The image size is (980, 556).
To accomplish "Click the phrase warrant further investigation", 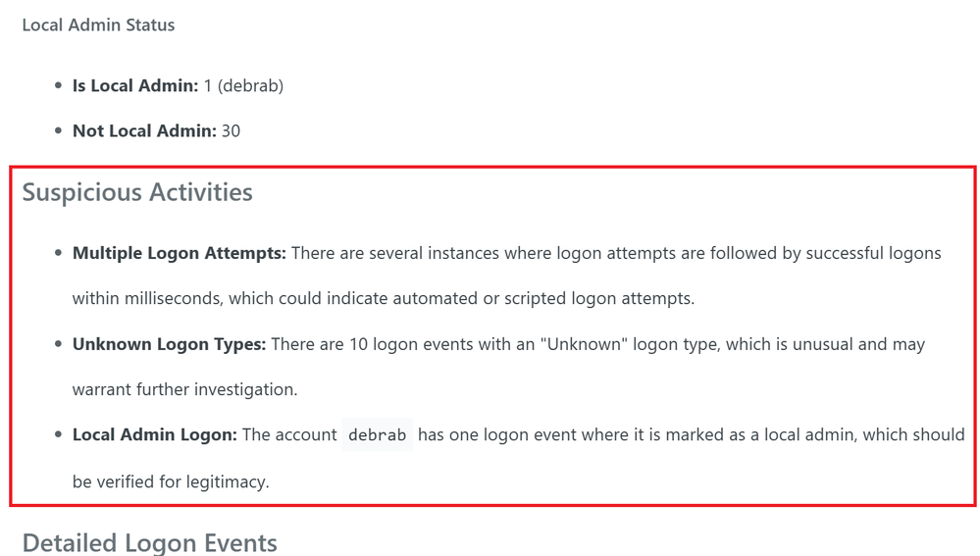I will point(185,390).
